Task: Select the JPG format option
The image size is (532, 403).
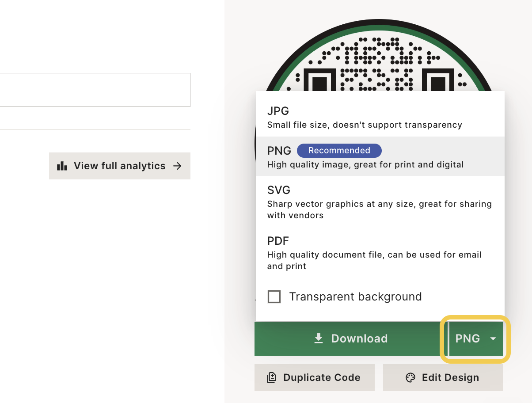Action: click(x=380, y=117)
